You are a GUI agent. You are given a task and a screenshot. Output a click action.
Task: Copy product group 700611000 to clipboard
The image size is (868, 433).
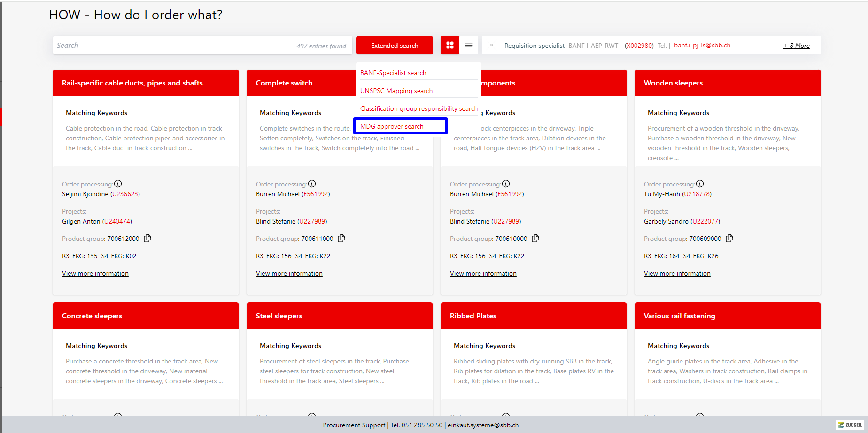pyautogui.click(x=341, y=238)
